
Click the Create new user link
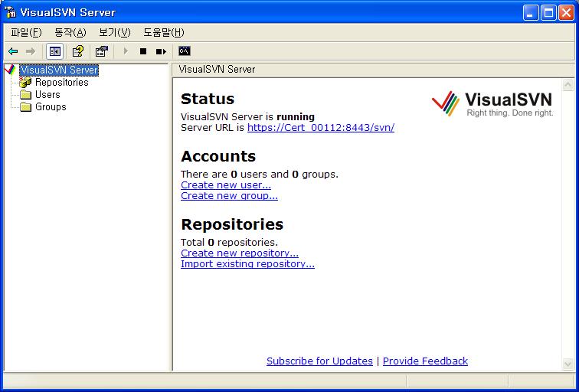[x=226, y=185]
